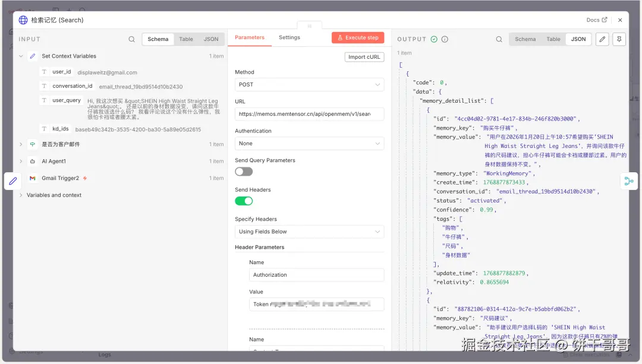
Task: Toggle Send Headers switch off
Action: click(244, 201)
